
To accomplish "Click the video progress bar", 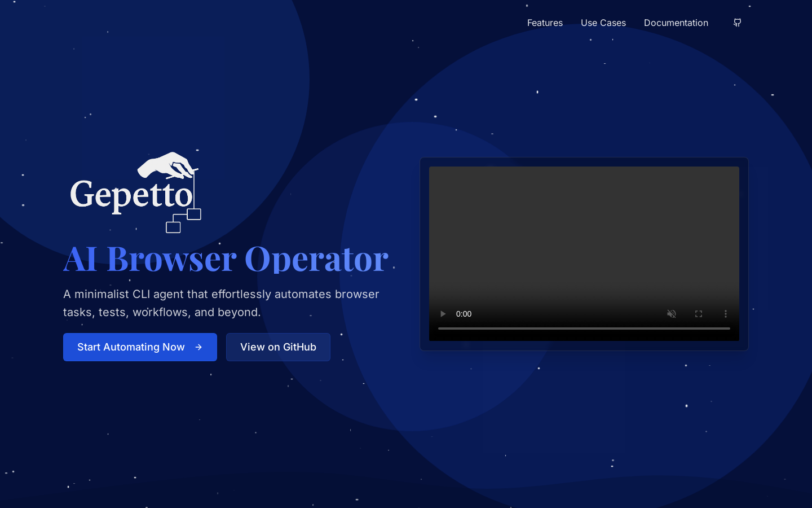I will pyautogui.click(x=584, y=328).
